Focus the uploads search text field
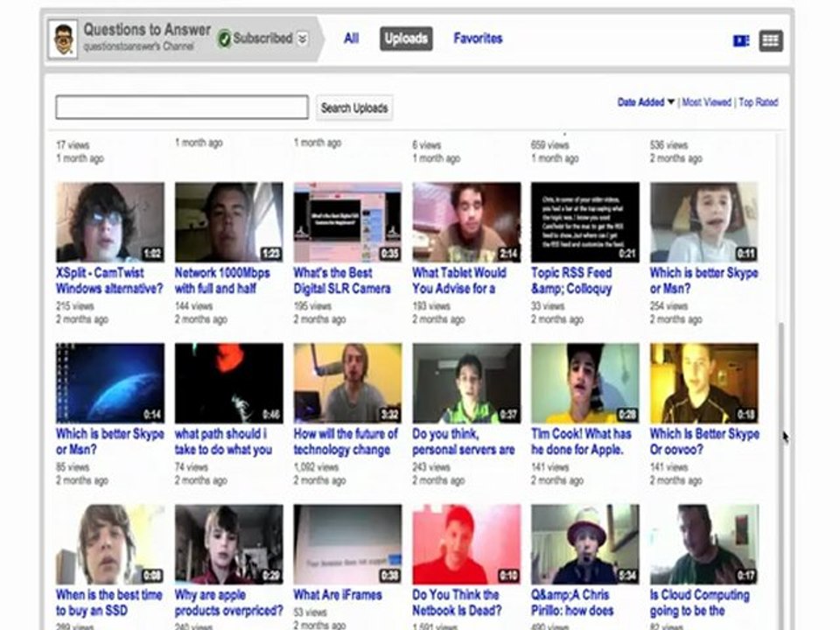The height and width of the screenshot is (630, 840). [182, 107]
